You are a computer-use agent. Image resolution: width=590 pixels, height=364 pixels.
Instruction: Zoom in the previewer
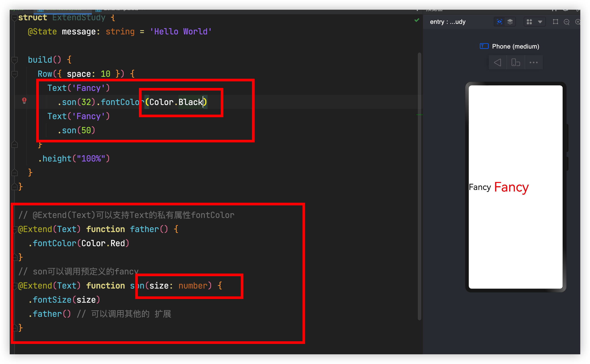(577, 22)
